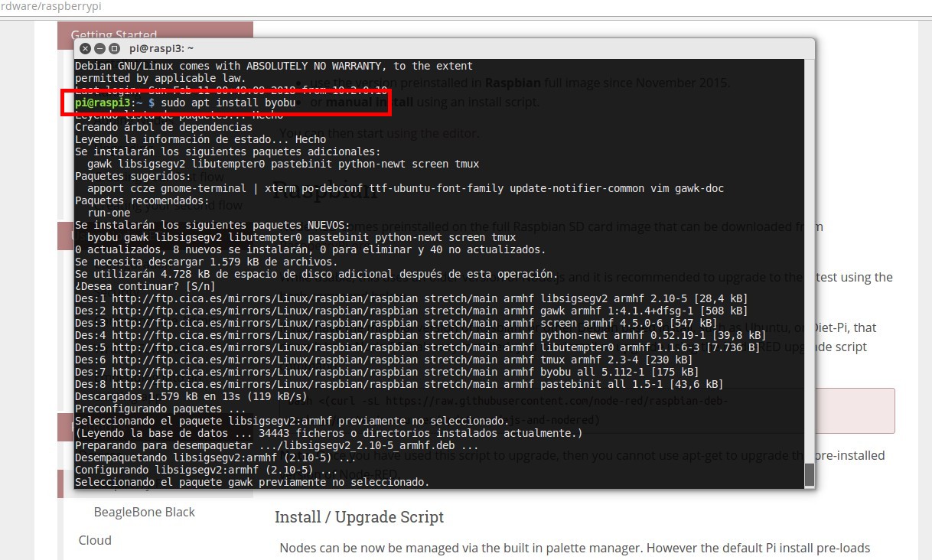Open the 'BeagleBone Black' sidebar link
932x560 pixels.
145,512
